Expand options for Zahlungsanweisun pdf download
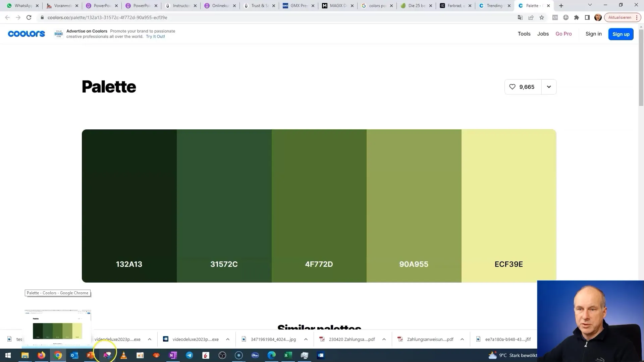Image resolution: width=644 pixels, height=362 pixels. pos(462,339)
